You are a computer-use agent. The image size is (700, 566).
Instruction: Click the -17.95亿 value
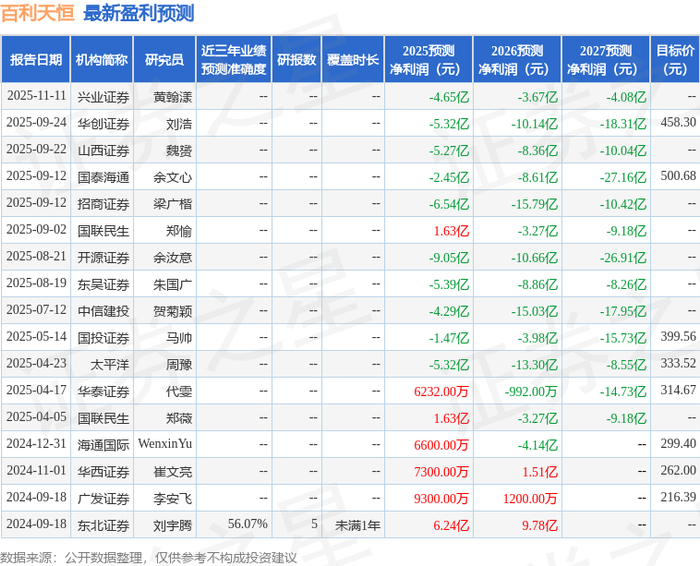point(623,311)
